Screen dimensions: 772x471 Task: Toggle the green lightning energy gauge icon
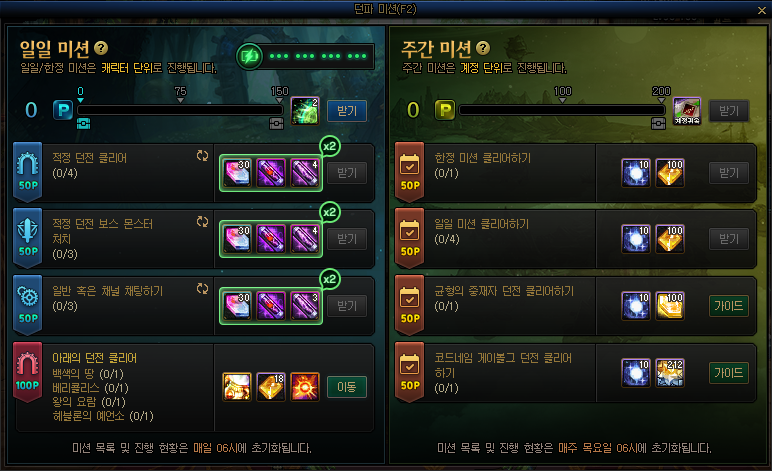click(x=249, y=56)
